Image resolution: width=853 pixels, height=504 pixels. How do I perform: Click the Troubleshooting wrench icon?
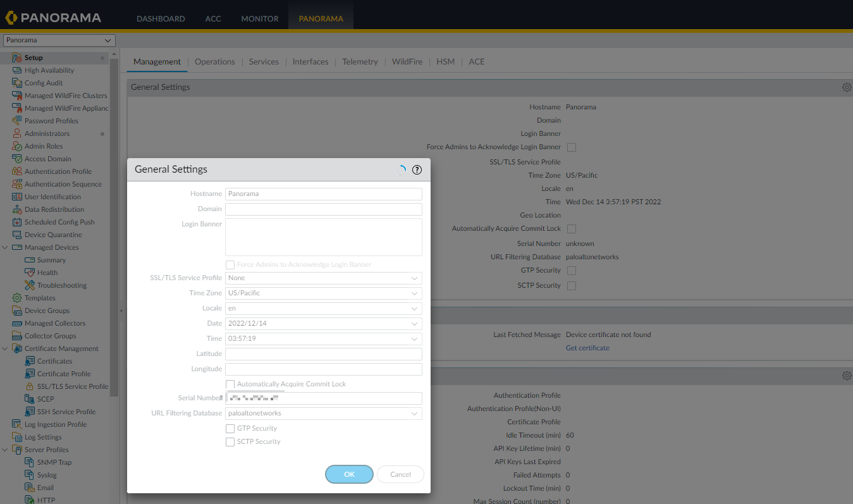(x=30, y=285)
